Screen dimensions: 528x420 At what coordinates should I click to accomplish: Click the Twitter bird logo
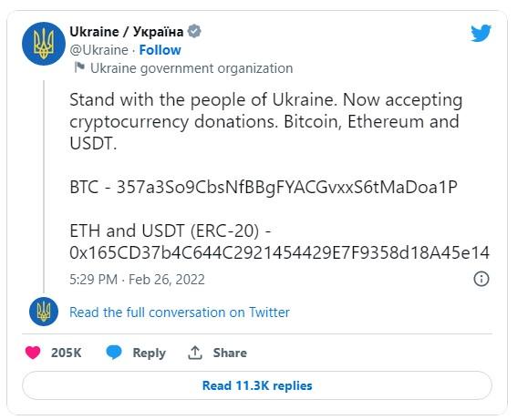coord(481,33)
